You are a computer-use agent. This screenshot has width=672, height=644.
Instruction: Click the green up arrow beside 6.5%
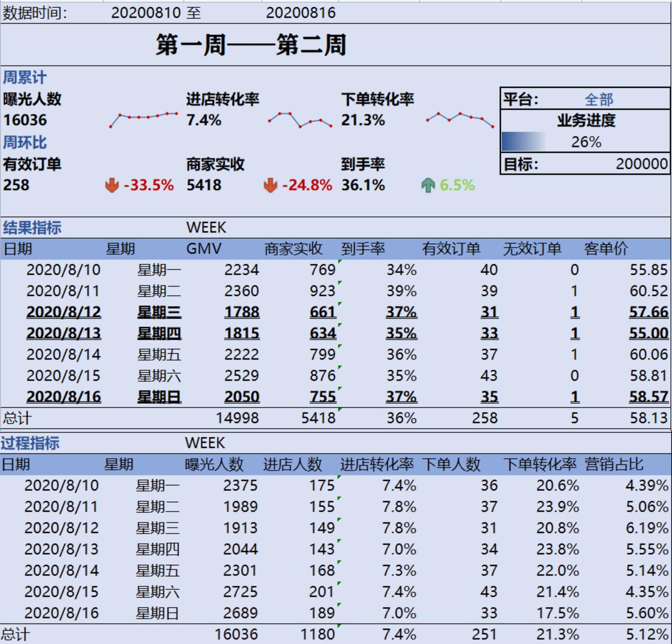(429, 185)
